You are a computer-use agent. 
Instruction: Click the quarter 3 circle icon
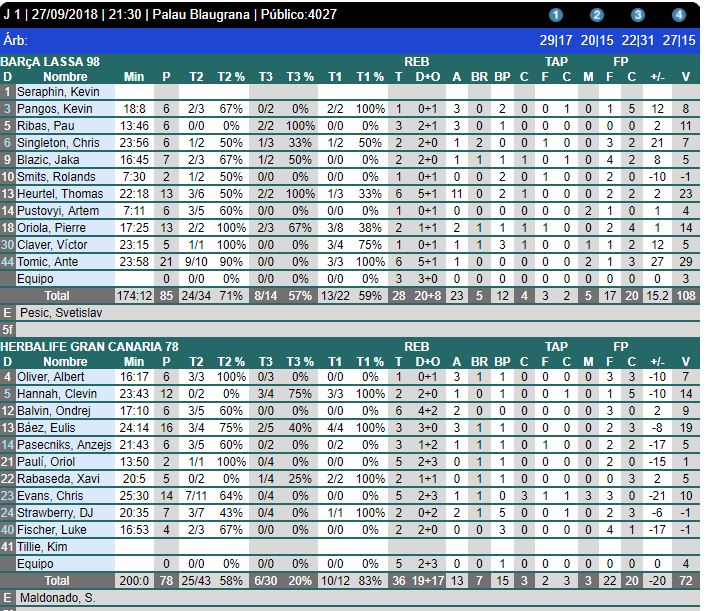click(x=638, y=15)
